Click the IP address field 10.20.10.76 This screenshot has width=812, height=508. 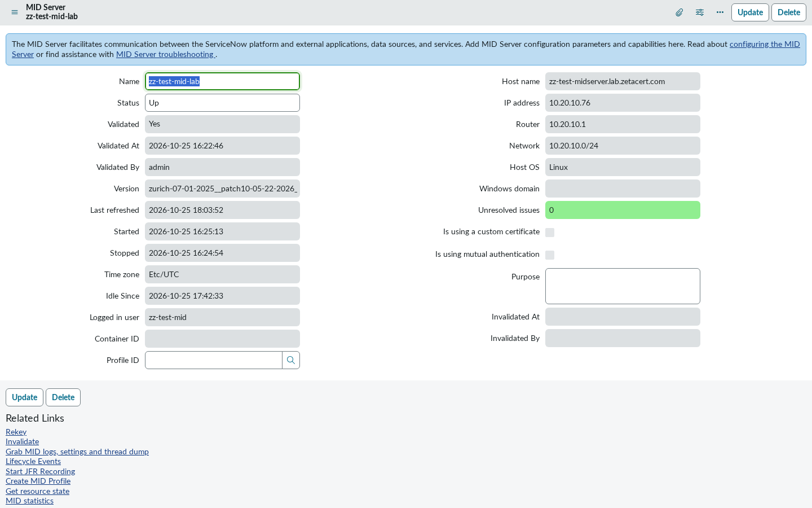tap(623, 103)
